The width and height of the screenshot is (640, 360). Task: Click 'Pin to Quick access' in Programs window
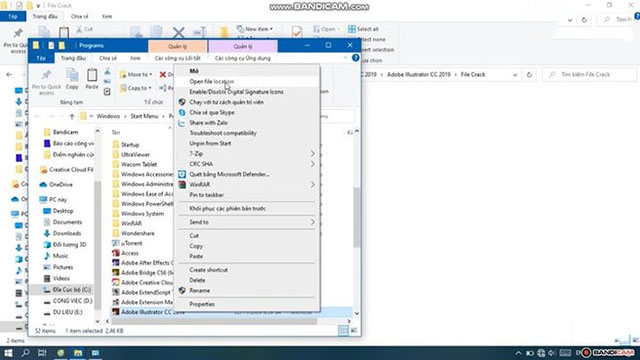click(x=46, y=82)
